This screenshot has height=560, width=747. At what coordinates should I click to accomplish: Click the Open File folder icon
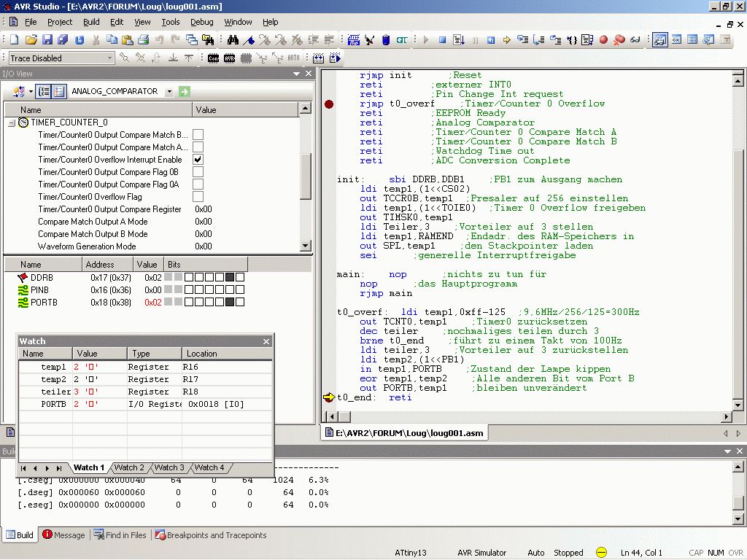click(x=31, y=40)
